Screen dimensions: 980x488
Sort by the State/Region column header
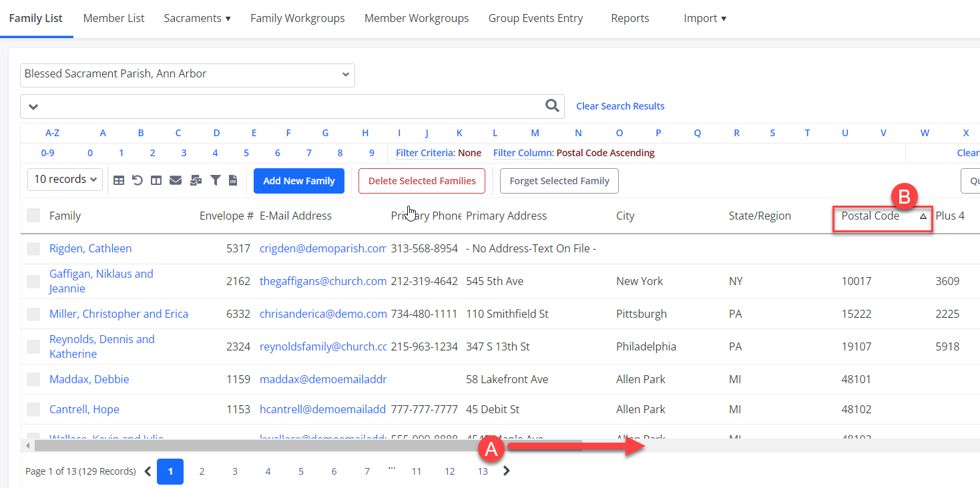(x=760, y=216)
